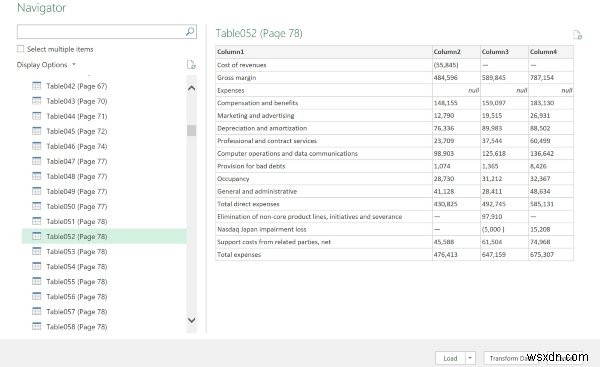Viewport: 600px width, 367px height.
Task: Click the 'Nasdaq Japan impairment loss' cell
Action: pos(324,229)
